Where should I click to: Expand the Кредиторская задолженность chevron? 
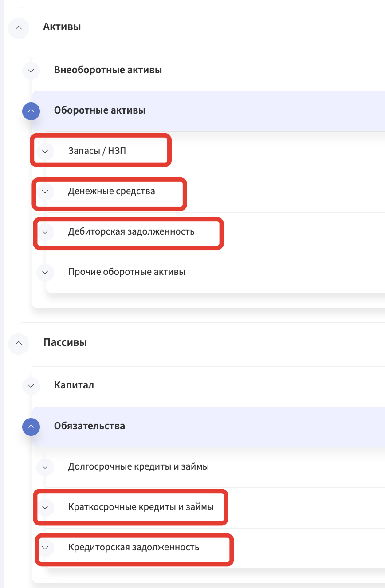tap(45, 548)
